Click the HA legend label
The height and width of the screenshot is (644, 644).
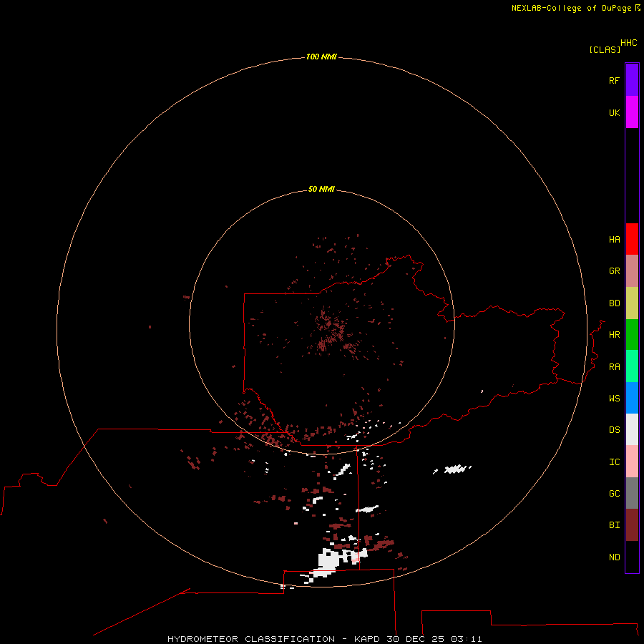[x=614, y=240]
